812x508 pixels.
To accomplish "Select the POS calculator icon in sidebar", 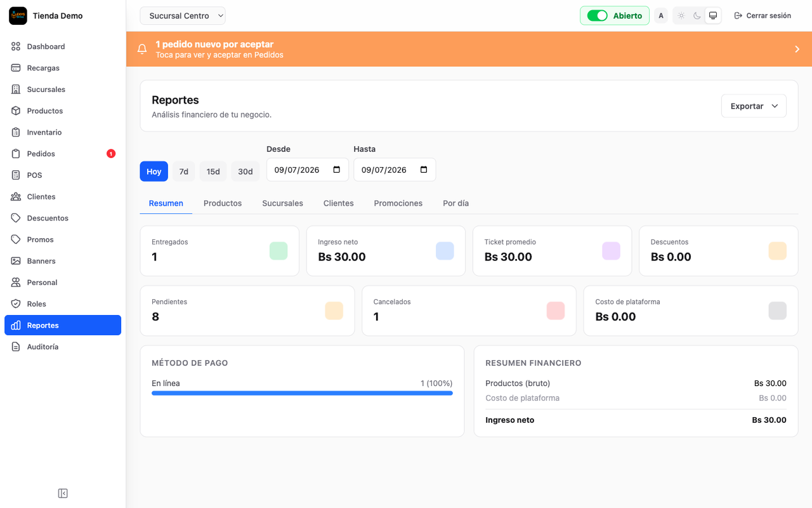I will coord(16,175).
